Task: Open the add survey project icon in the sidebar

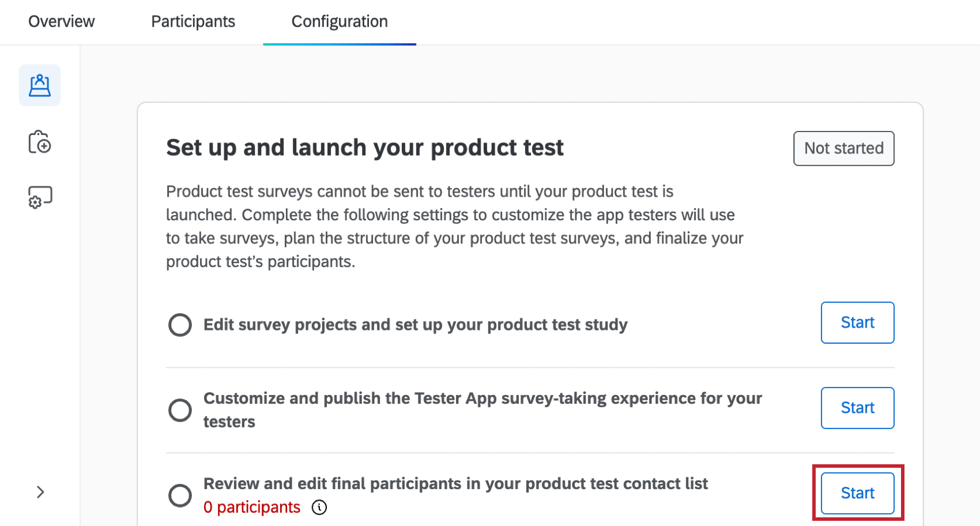Action: coord(39,142)
